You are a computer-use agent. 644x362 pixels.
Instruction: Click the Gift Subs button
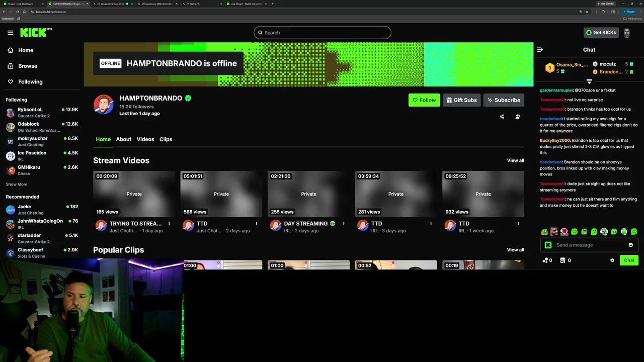tap(461, 100)
